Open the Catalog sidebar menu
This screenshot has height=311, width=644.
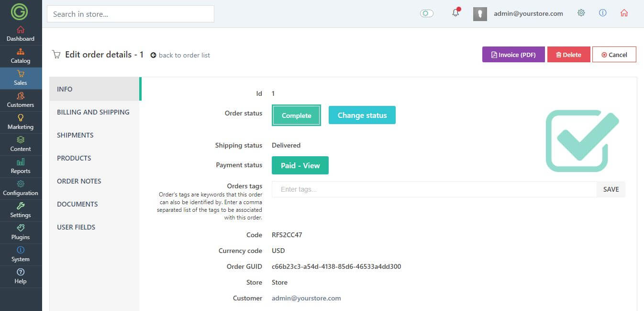[x=21, y=56]
